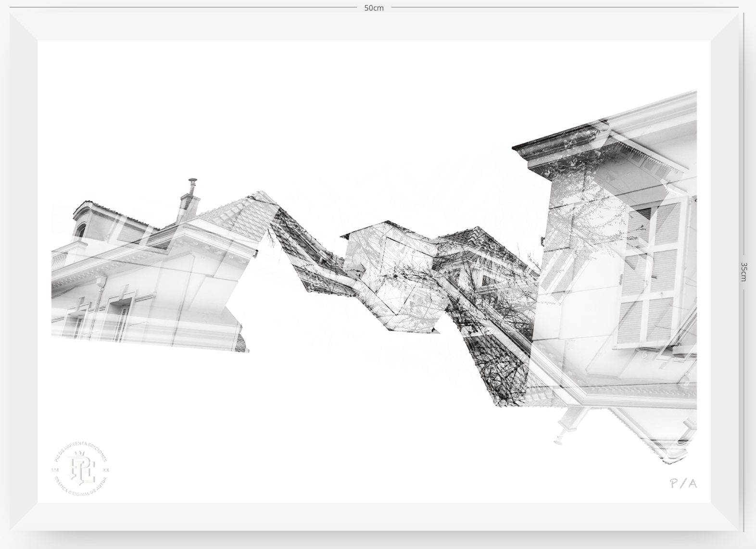Click the handwritten P/A edition mark
756x549 pixels.
click(x=683, y=483)
